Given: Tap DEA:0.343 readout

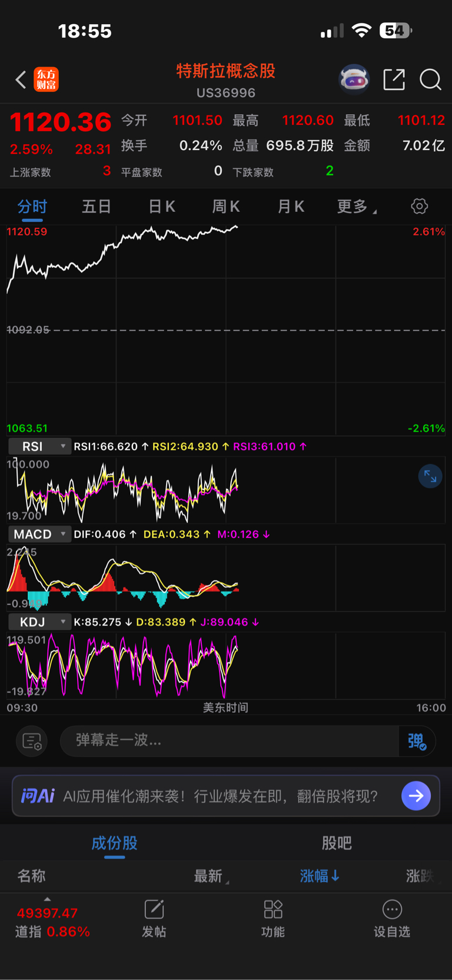Looking at the screenshot, I should coord(177,534).
